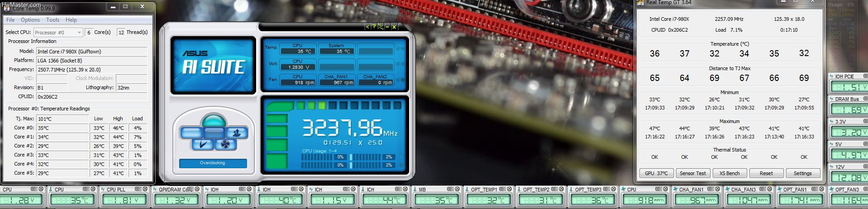
Task: Click the Load 7.1% text in Real Temp
Action: (x=729, y=30)
